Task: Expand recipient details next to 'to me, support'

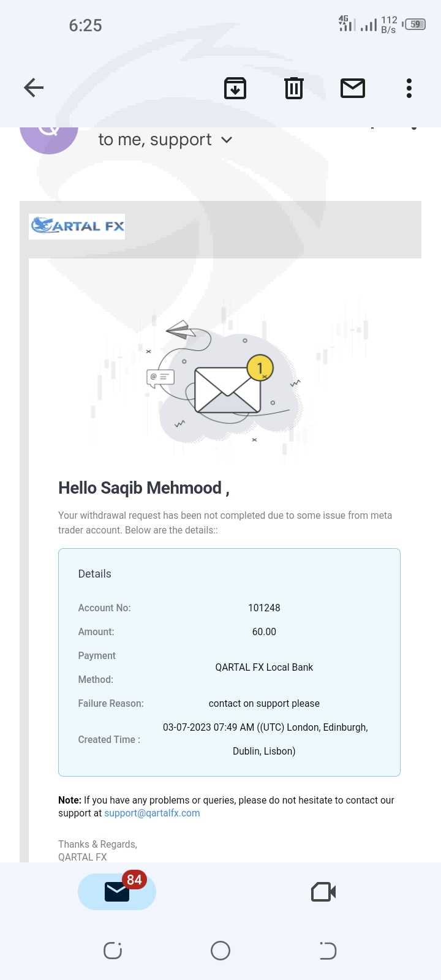Action: click(227, 140)
